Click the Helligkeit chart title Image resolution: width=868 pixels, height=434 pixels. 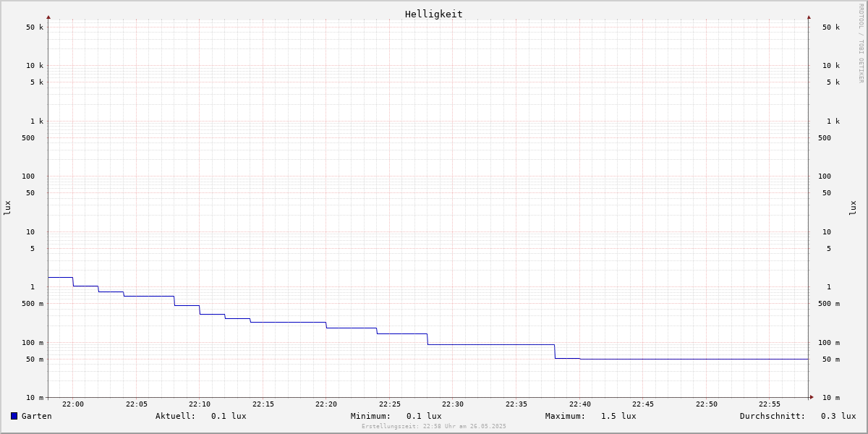pyautogui.click(x=434, y=14)
